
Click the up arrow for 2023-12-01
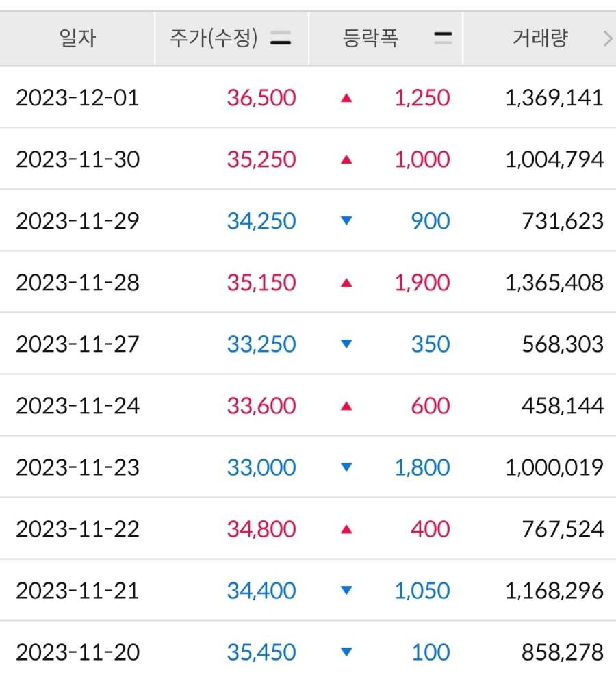coord(346,99)
